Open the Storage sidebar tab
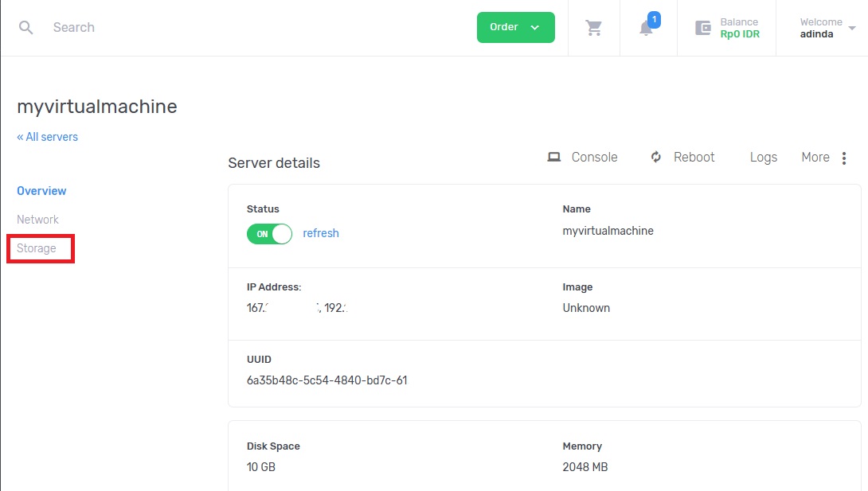The width and height of the screenshot is (868, 491). point(37,248)
